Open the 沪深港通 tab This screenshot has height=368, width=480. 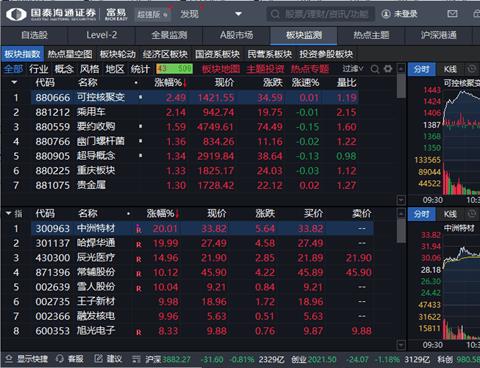[x=438, y=35]
